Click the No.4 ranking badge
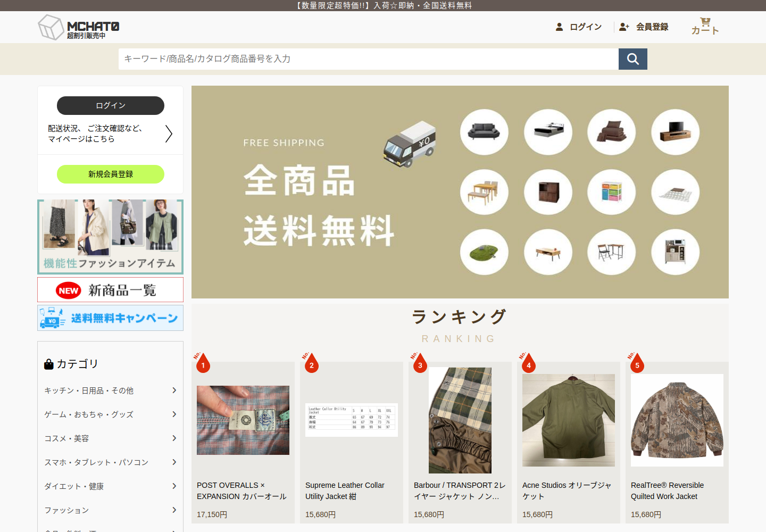This screenshot has width=766, height=532. (x=528, y=363)
